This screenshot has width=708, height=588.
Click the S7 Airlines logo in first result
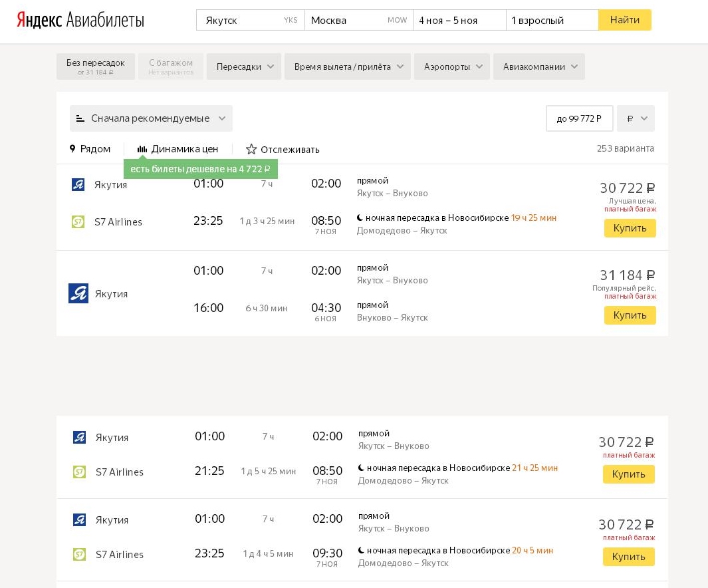coord(78,221)
